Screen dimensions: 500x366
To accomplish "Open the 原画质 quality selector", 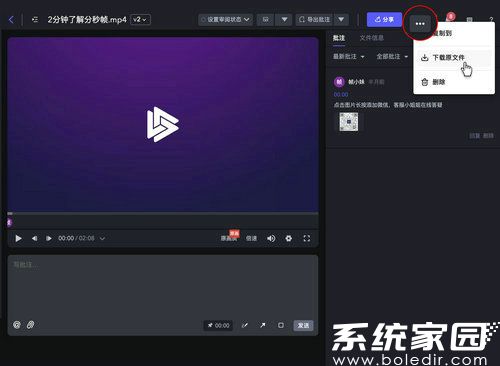I will [229, 237].
